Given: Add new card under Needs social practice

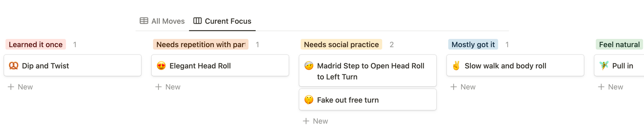Looking at the screenshot, I should click(316, 121).
